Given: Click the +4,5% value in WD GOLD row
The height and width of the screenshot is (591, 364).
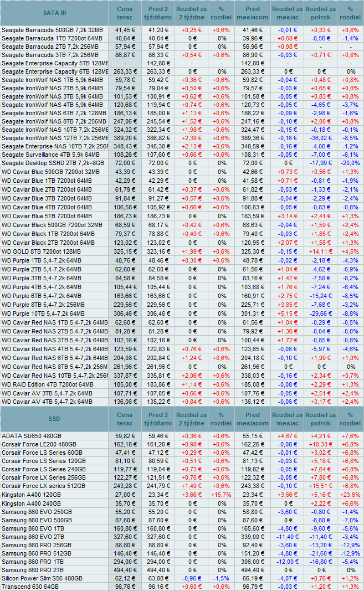Looking at the screenshot, I should coord(350,251).
